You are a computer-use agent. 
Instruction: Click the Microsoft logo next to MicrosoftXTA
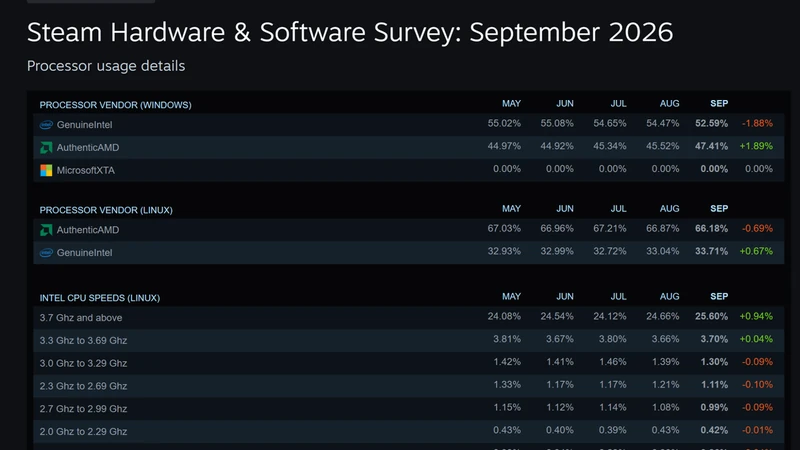tap(46, 170)
